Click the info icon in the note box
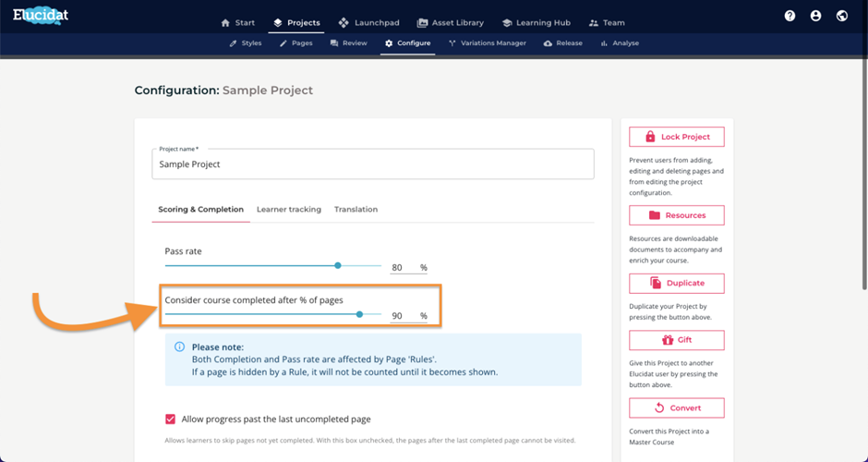 tap(179, 346)
